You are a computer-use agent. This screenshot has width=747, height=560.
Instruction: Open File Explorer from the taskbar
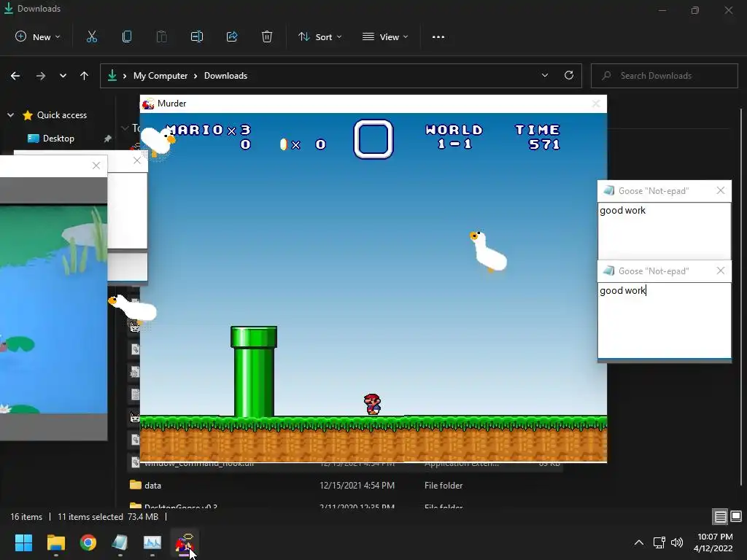[55, 542]
